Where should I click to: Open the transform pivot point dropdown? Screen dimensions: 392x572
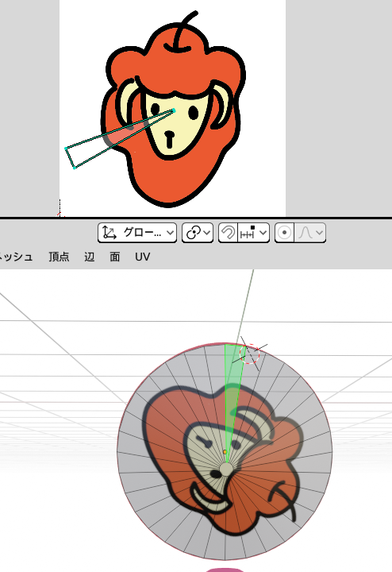coord(198,233)
